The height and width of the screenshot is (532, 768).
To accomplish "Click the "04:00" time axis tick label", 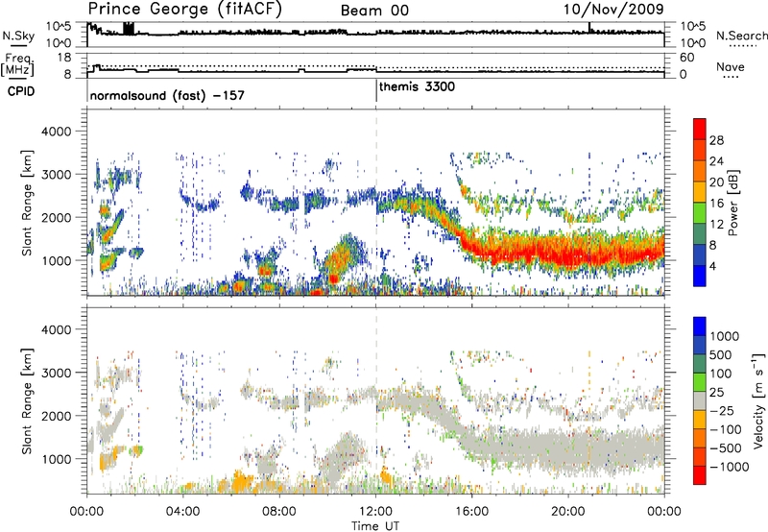I will 183,512.
